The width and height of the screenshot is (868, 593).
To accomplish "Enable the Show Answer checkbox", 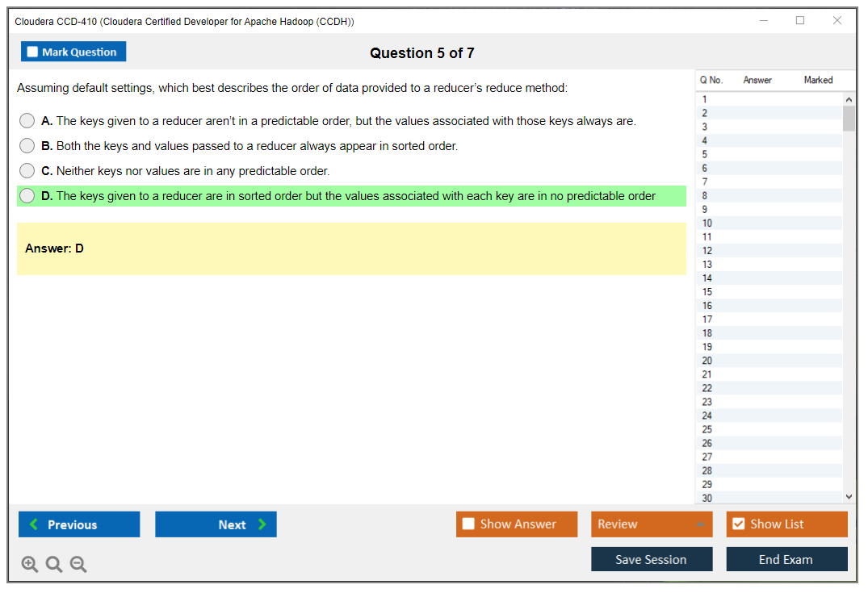I will [x=468, y=524].
